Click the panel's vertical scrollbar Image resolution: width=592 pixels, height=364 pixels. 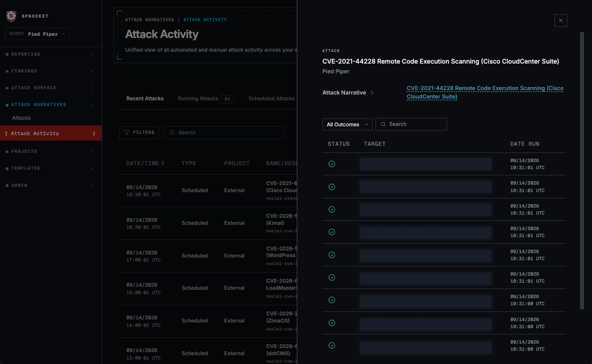point(582,171)
